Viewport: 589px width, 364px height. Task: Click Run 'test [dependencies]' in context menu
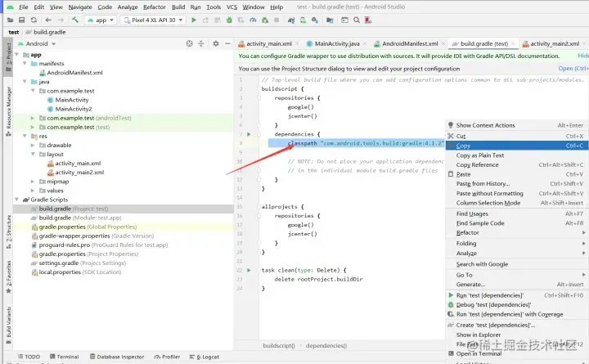point(517,295)
